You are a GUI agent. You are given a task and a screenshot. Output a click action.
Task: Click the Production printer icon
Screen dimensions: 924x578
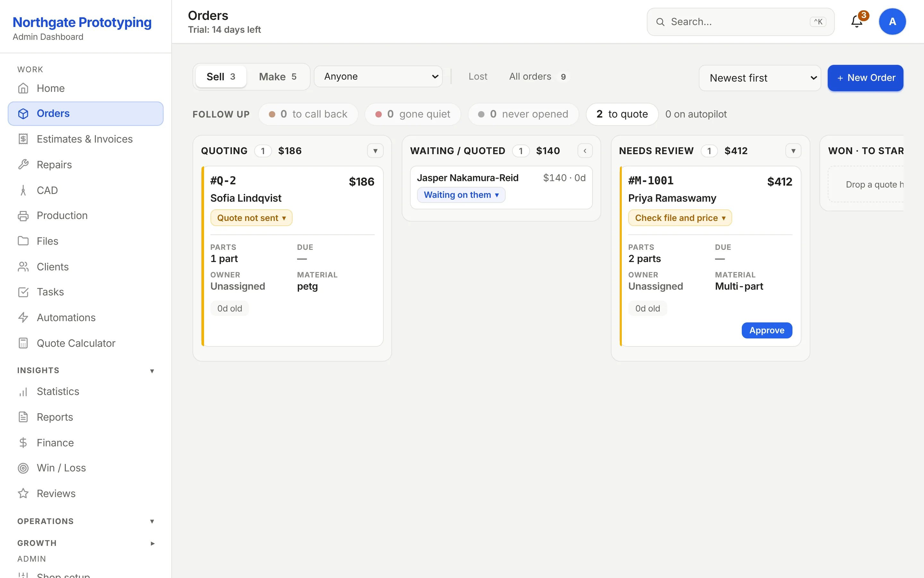tap(23, 215)
